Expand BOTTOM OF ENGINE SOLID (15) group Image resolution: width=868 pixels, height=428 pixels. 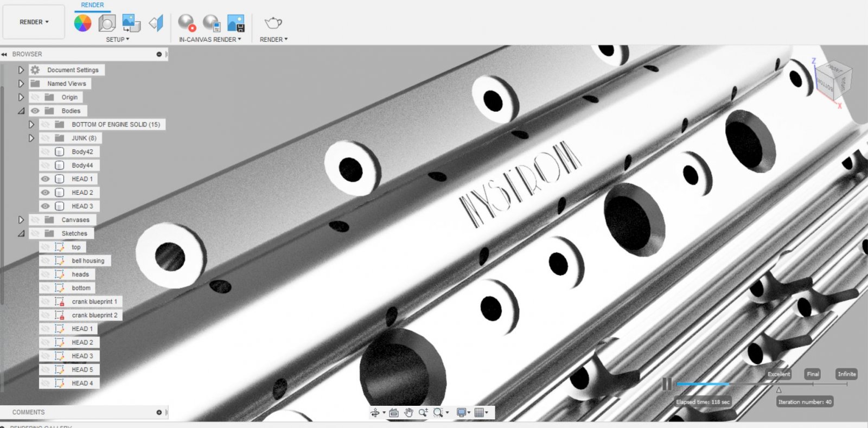pos(31,124)
